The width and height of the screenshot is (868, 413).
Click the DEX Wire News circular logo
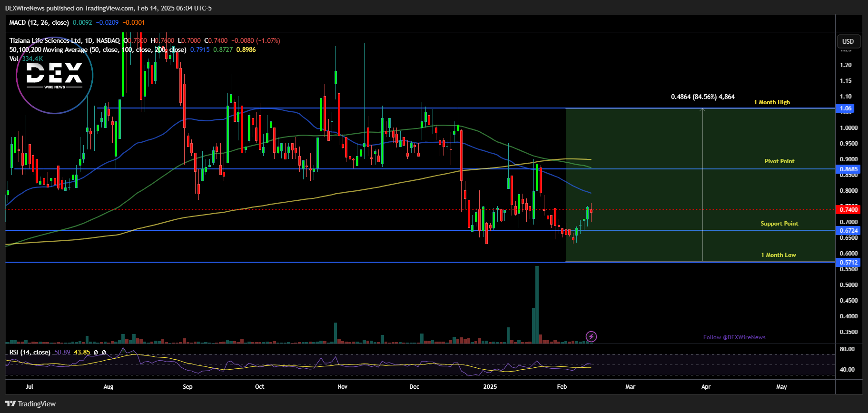54,75
